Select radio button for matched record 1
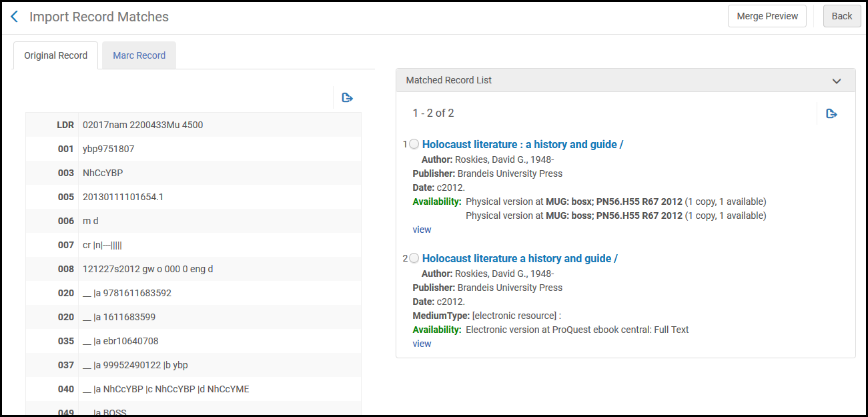This screenshot has height=417, width=868. (414, 144)
